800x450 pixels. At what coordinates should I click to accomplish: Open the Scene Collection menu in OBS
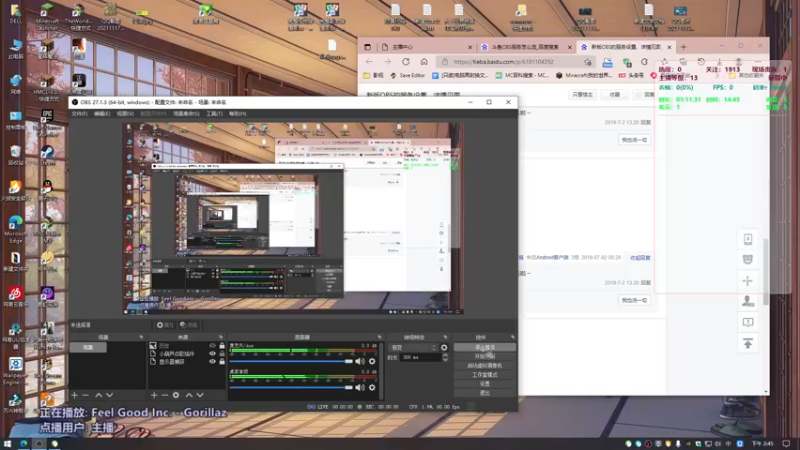186,114
